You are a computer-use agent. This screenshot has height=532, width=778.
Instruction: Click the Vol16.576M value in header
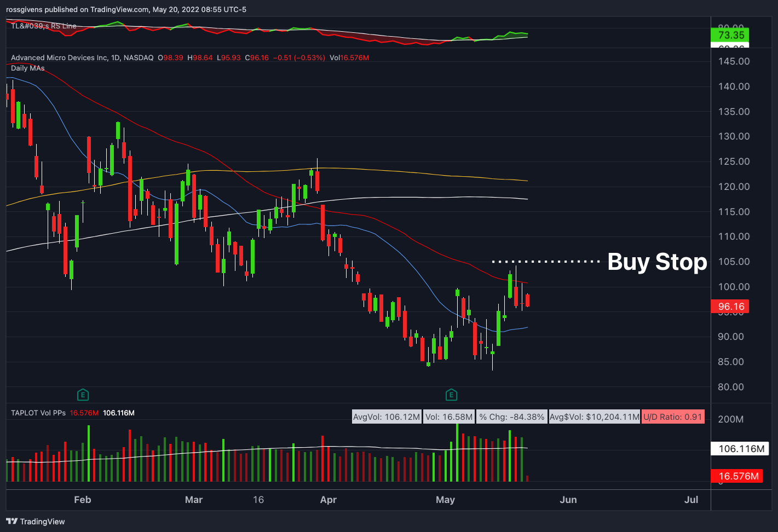coord(349,57)
